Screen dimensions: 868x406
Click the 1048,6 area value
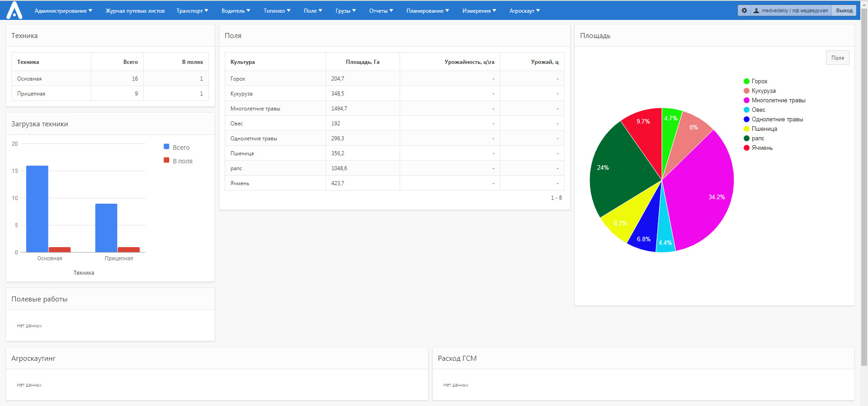339,168
